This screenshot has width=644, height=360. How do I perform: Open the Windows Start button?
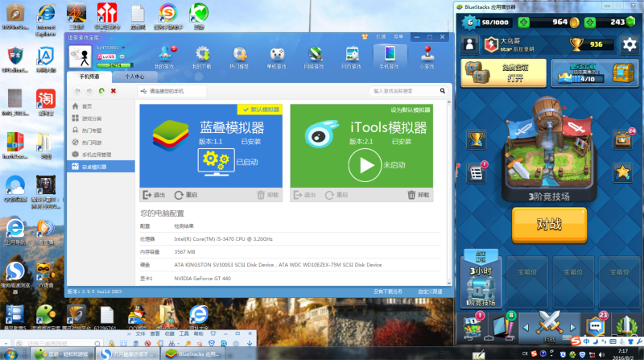[x=10, y=354]
